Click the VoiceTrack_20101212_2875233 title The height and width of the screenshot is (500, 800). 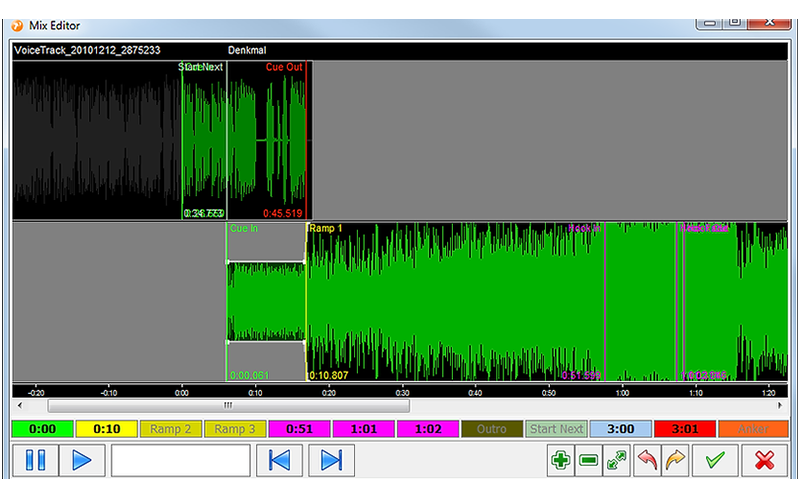pos(87,50)
